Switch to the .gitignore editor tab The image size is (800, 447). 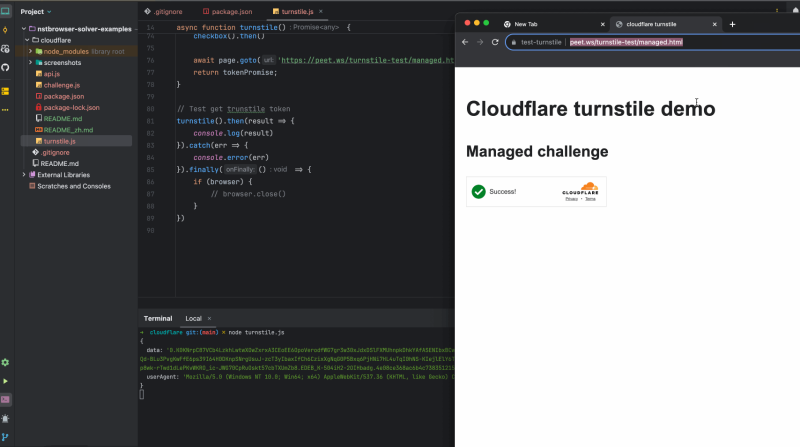pyautogui.click(x=163, y=11)
